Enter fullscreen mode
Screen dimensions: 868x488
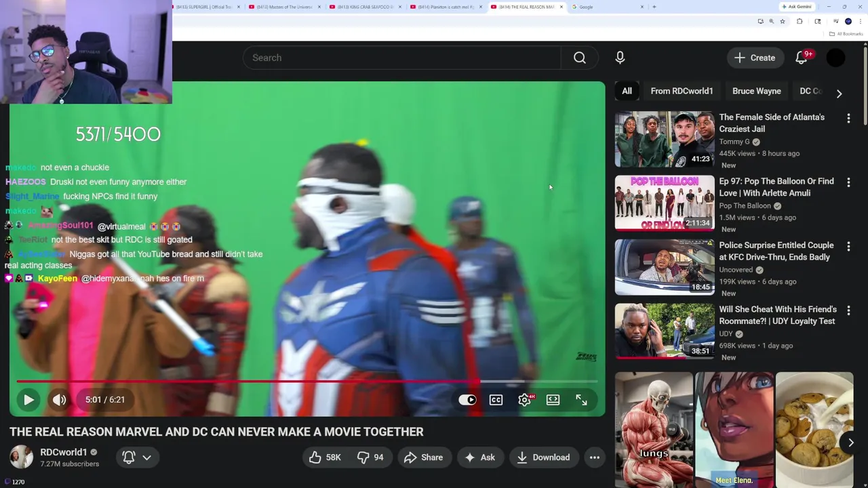click(582, 400)
